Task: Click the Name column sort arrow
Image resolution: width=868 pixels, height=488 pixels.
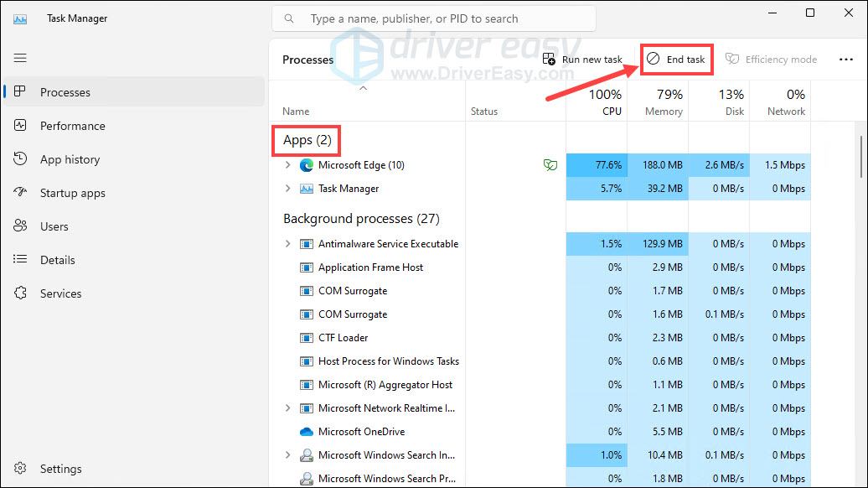Action: [x=363, y=87]
